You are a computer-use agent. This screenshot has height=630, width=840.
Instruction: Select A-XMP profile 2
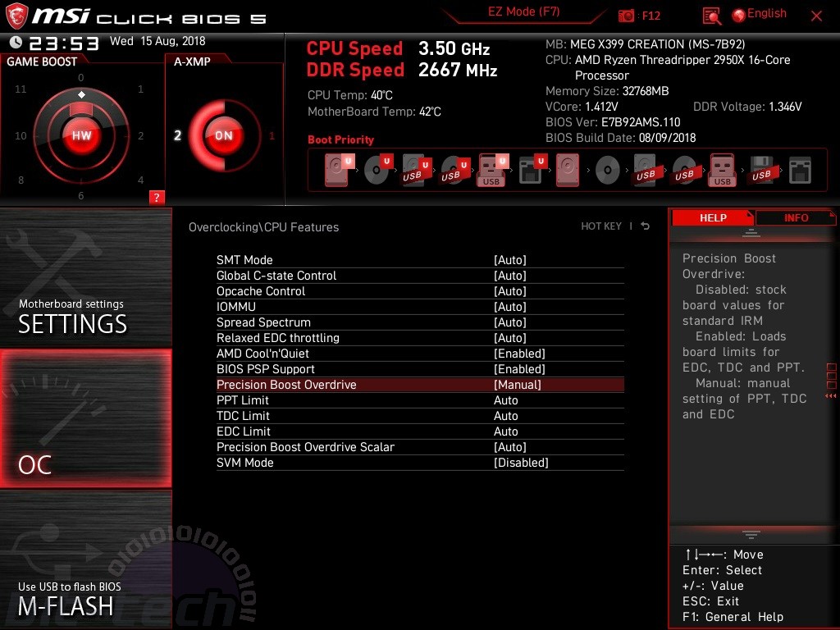(x=177, y=135)
